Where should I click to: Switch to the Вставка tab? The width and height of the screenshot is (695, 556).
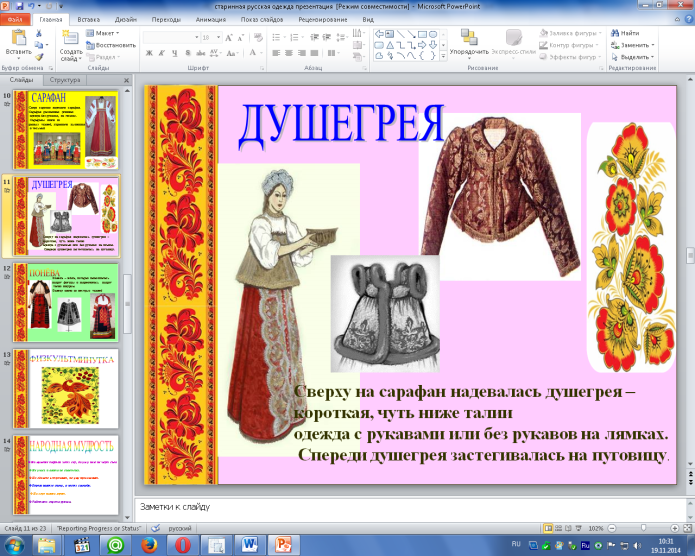89,20
